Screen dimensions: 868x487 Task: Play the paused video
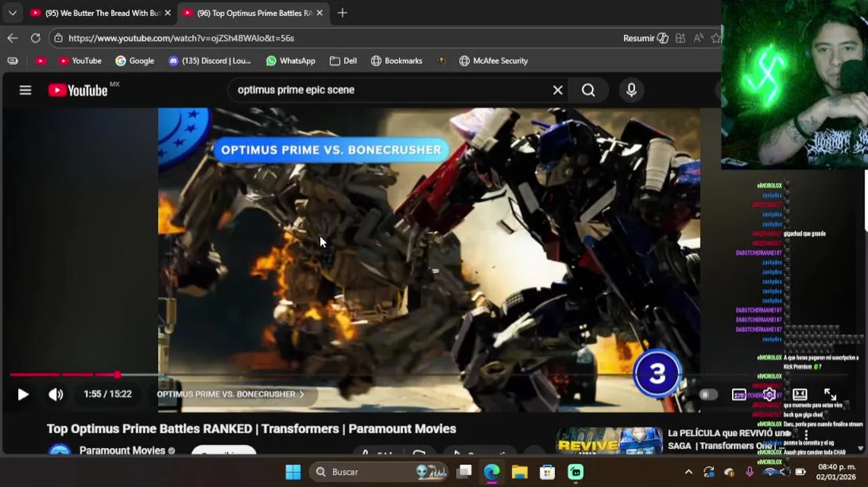point(23,394)
